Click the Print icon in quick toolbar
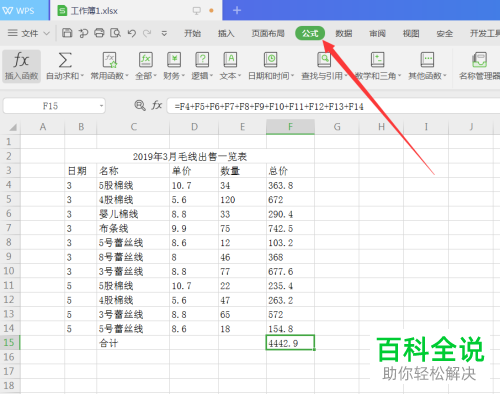The height and width of the screenshot is (394, 500). [x=99, y=33]
